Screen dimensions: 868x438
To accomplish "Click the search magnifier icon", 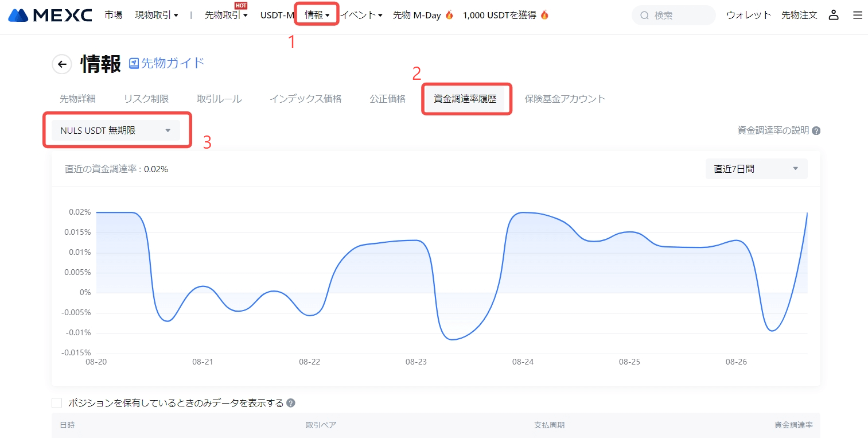I will pos(645,15).
